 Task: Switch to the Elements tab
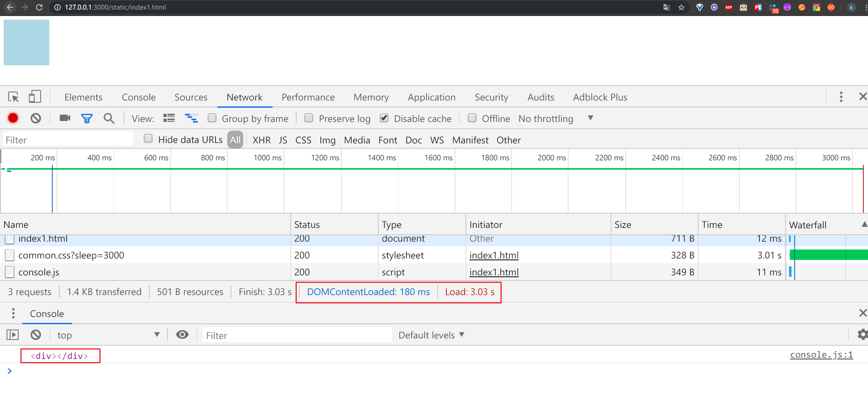[84, 97]
